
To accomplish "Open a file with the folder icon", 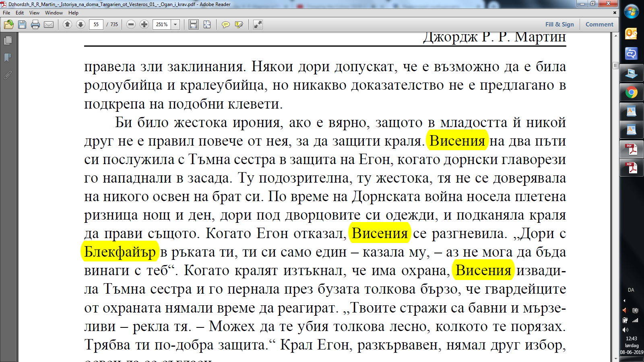I will (x=8, y=25).
